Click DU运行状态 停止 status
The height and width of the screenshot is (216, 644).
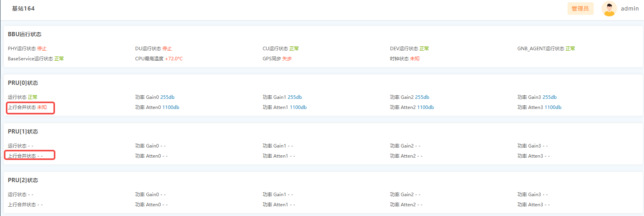153,49
